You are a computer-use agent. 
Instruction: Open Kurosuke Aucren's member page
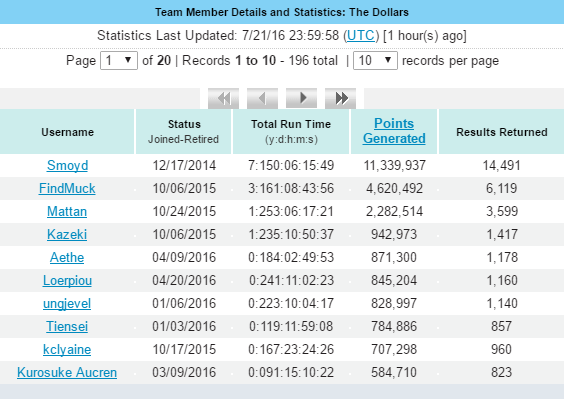coord(67,373)
